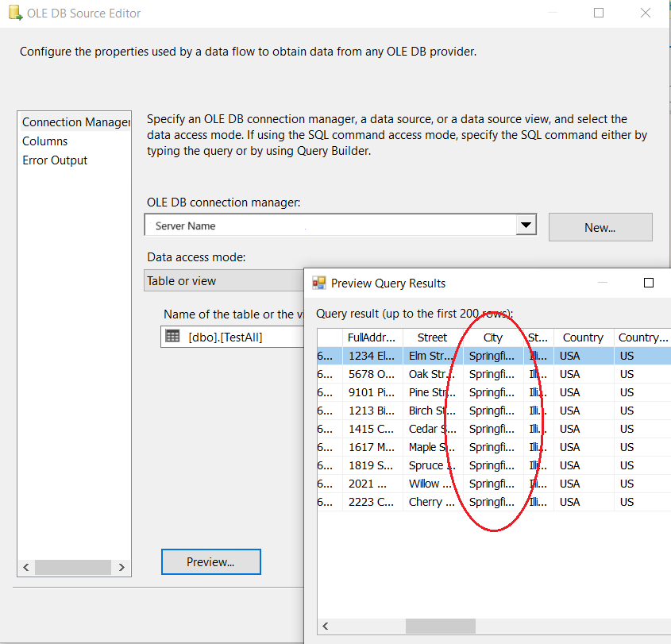Open the table or view name dropdown
This screenshot has height=644, width=671.
click(x=232, y=337)
